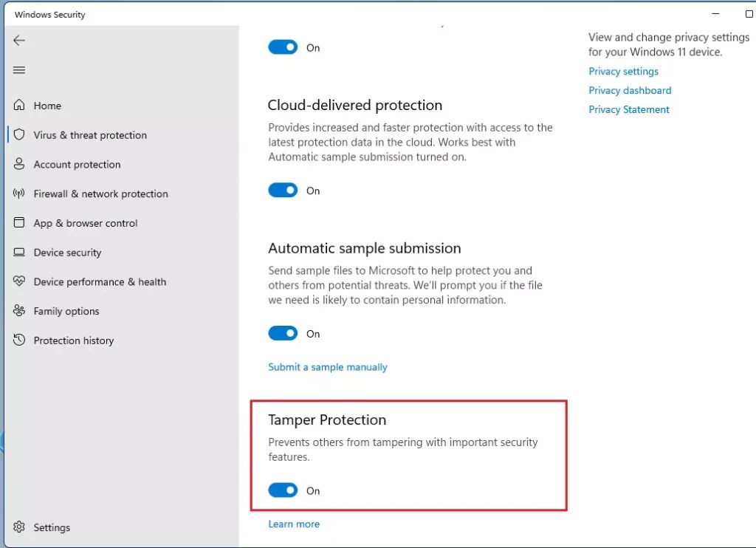Turn off Automatic sample submission
756x548 pixels.
point(283,333)
